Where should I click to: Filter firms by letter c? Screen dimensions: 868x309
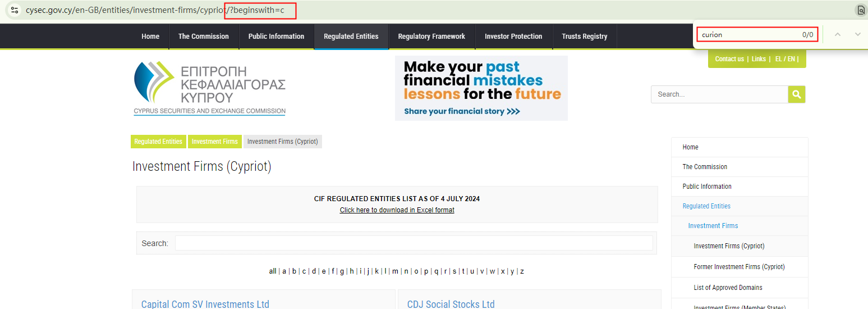click(x=304, y=271)
